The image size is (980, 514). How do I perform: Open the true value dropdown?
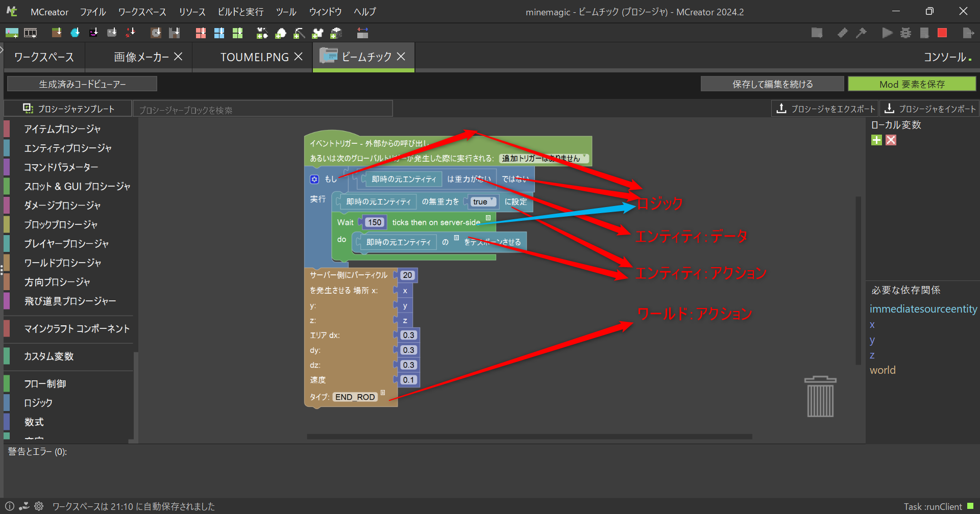click(x=483, y=202)
